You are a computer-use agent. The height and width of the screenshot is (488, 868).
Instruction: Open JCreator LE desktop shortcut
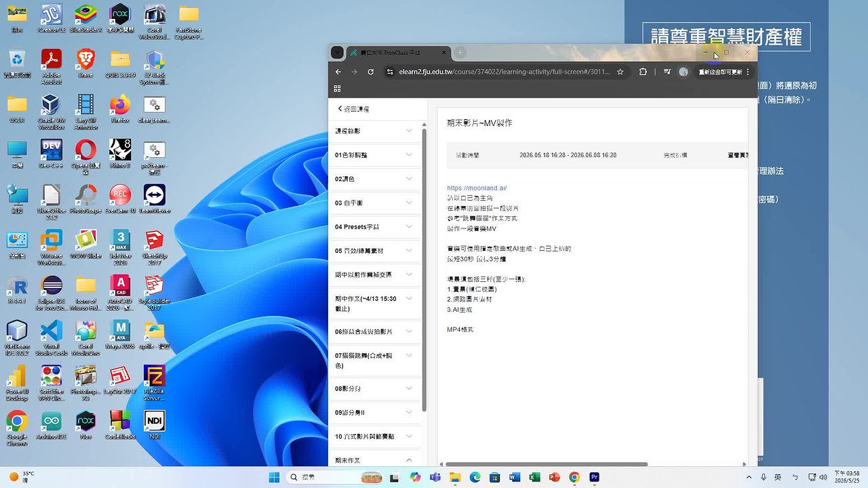point(52,19)
